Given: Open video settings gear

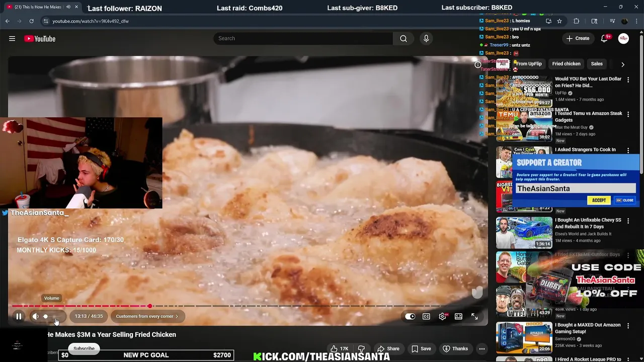Looking at the screenshot, I should tap(442, 316).
